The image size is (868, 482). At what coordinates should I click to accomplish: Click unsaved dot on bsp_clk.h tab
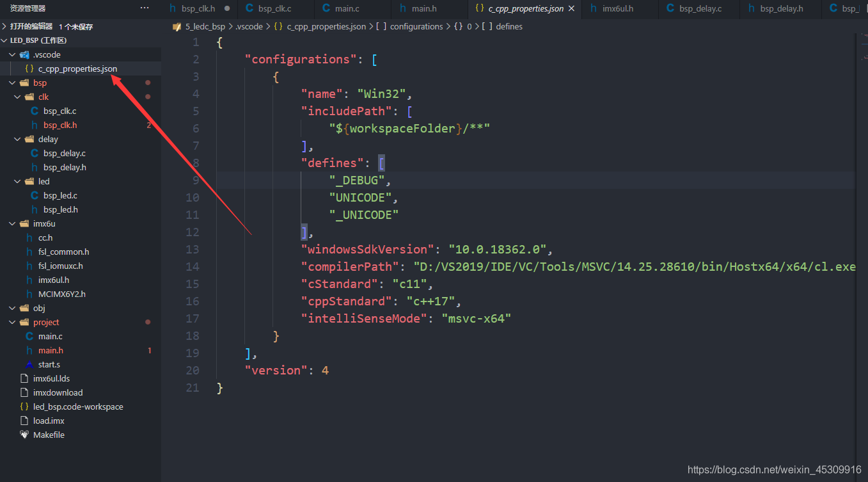tap(227, 8)
